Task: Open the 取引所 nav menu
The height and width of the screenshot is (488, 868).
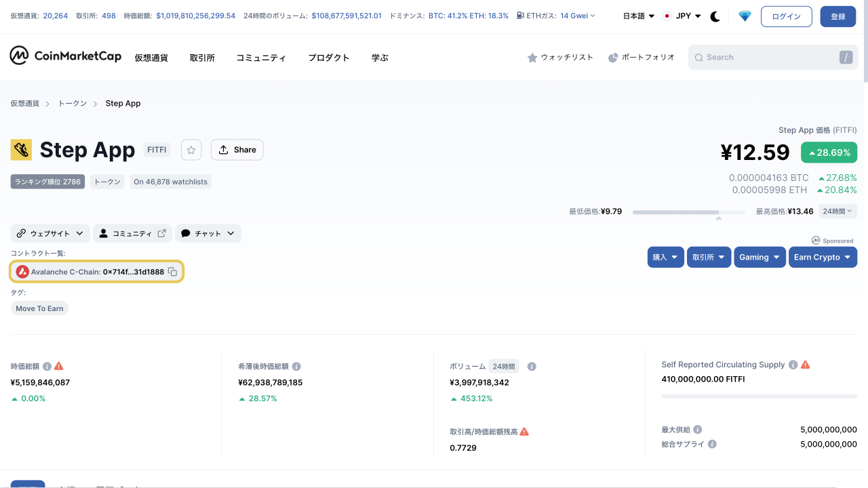Action: click(x=202, y=58)
